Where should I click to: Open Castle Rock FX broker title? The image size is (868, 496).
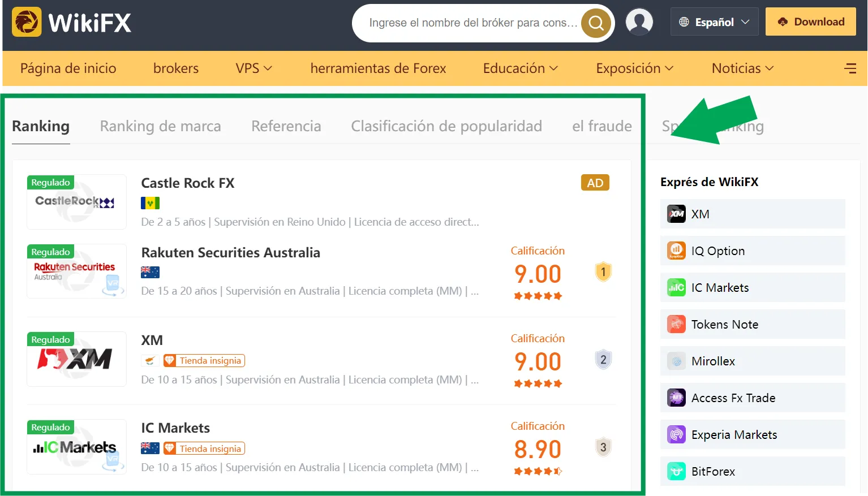coord(188,183)
